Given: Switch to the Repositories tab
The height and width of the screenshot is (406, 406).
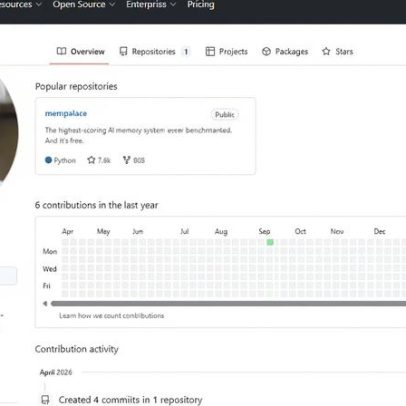Looking at the screenshot, I should coord(155,51).
